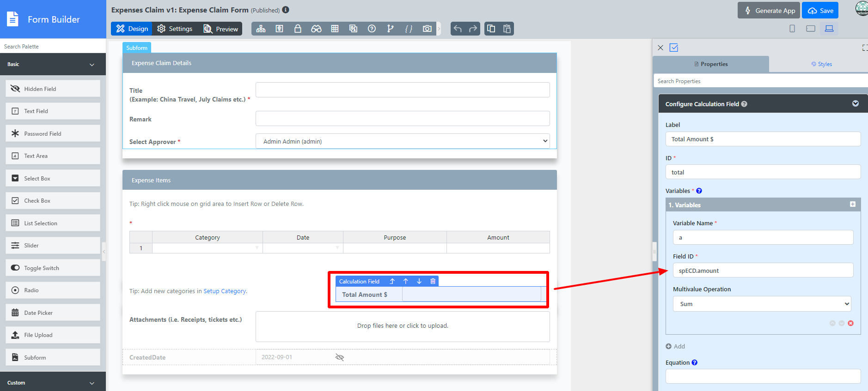Click the plus icon in Variables header

tap(853, 204)
